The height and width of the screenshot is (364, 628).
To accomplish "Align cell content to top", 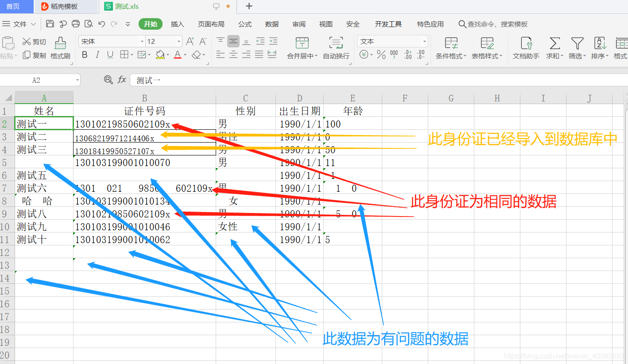I will (221, 42).
